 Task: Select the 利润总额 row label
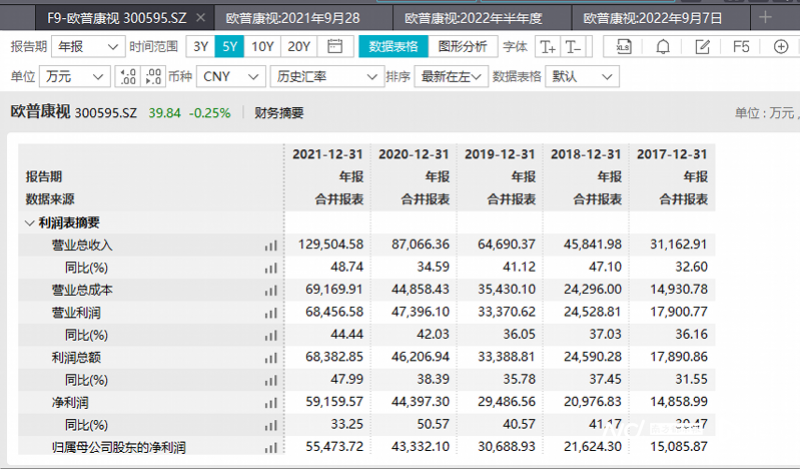(x=76, y=358)
